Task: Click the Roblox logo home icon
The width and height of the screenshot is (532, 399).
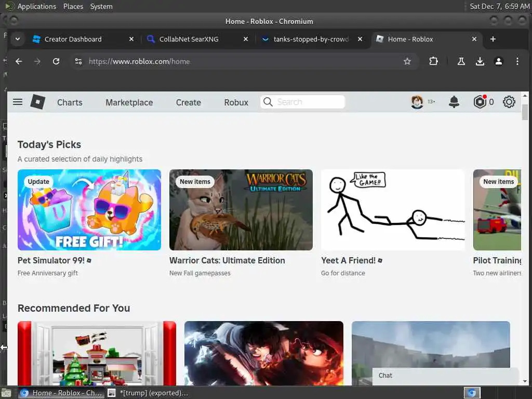Action: [37, 102]
